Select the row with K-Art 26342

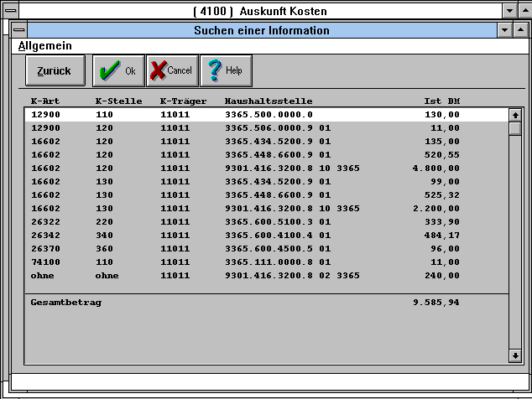click(x=252, y=236)
